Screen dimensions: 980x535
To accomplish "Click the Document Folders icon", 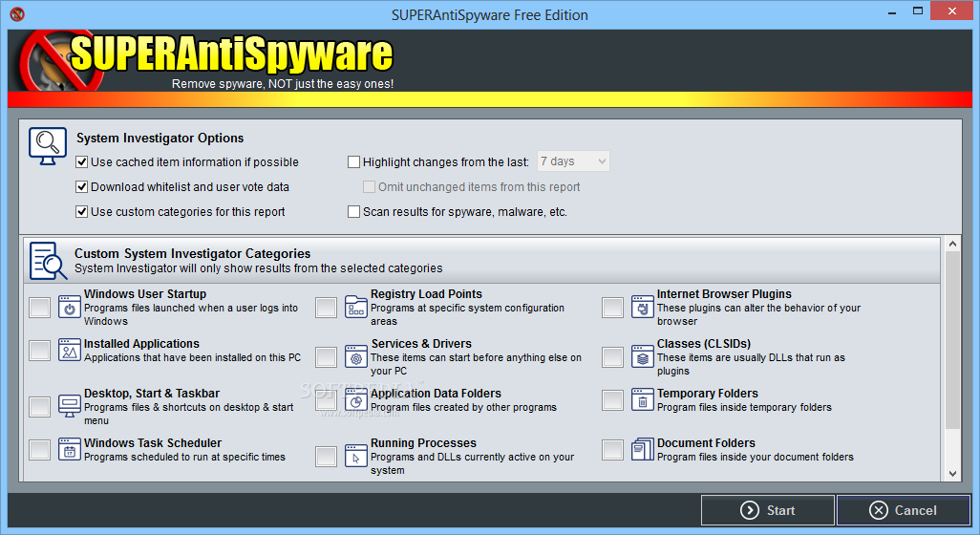I will [x=642, y=449].
